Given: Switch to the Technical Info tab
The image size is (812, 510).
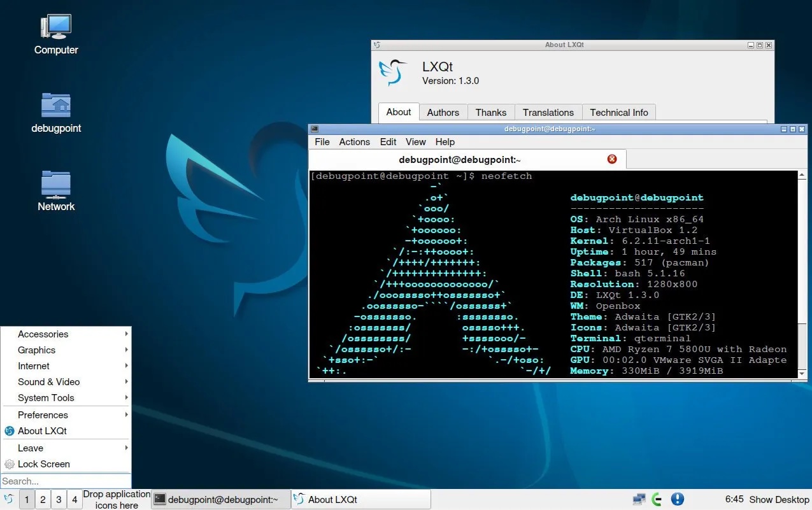Looking at the screenshot, I should coord(618,112).
